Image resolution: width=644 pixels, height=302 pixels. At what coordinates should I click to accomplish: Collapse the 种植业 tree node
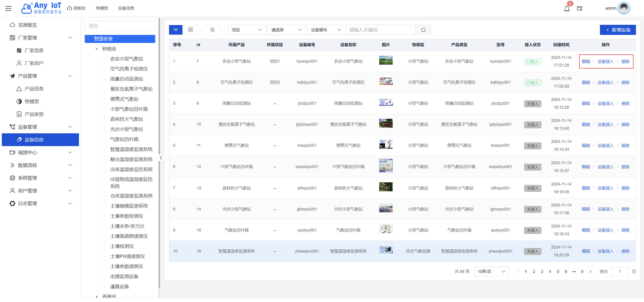click(97, 49)
